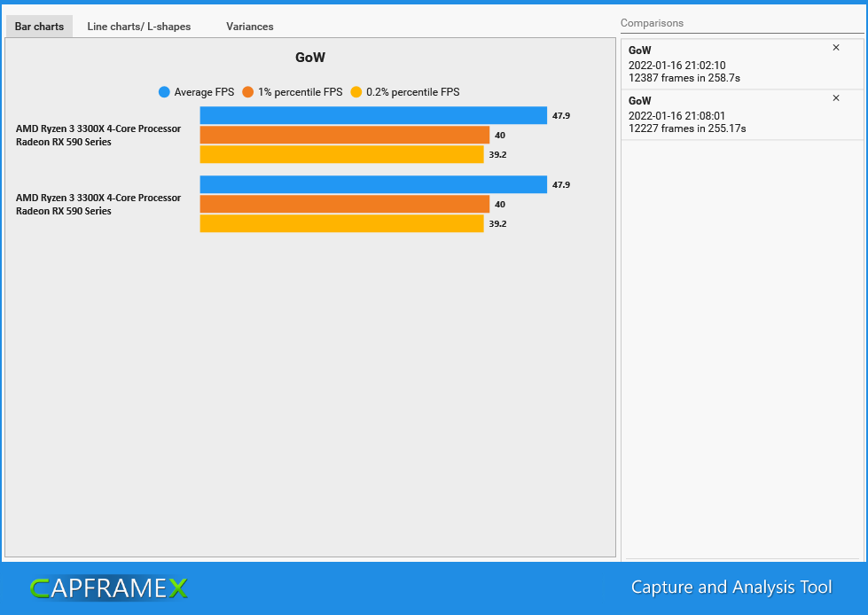The width and height of the screenshot is (868, 615).
Task: Select the GoW 12227 frames comparison record
Action: point(742,114)
